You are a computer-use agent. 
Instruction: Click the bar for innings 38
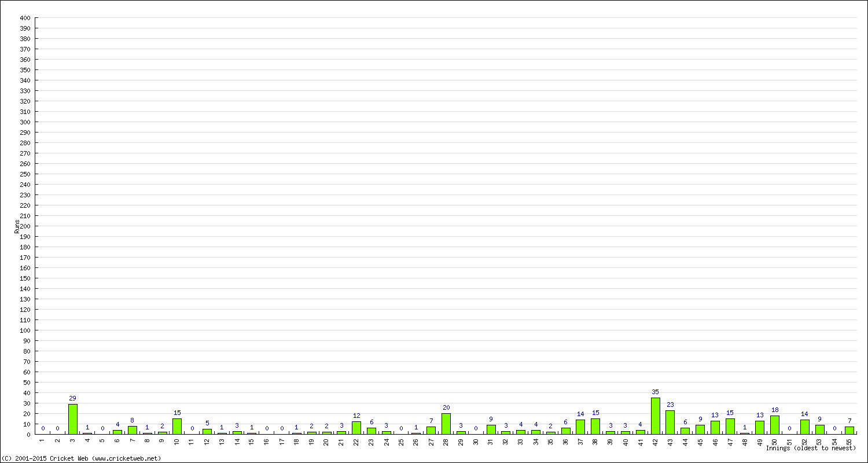[595, 426]
